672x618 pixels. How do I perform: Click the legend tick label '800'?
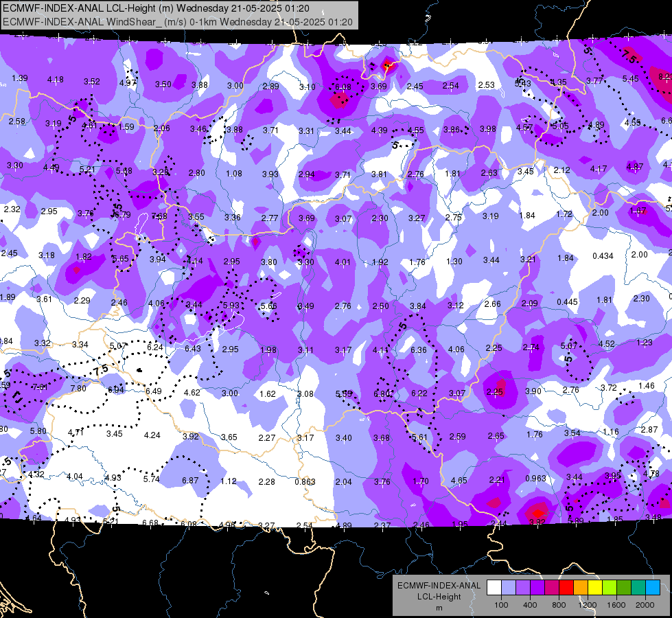point(559,605)
